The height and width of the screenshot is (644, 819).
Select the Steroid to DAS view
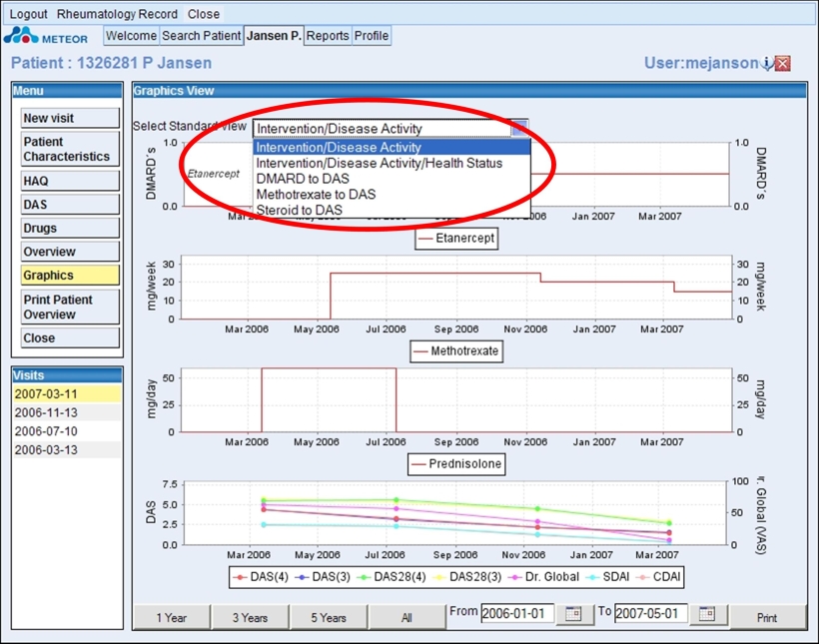[392, 210]
